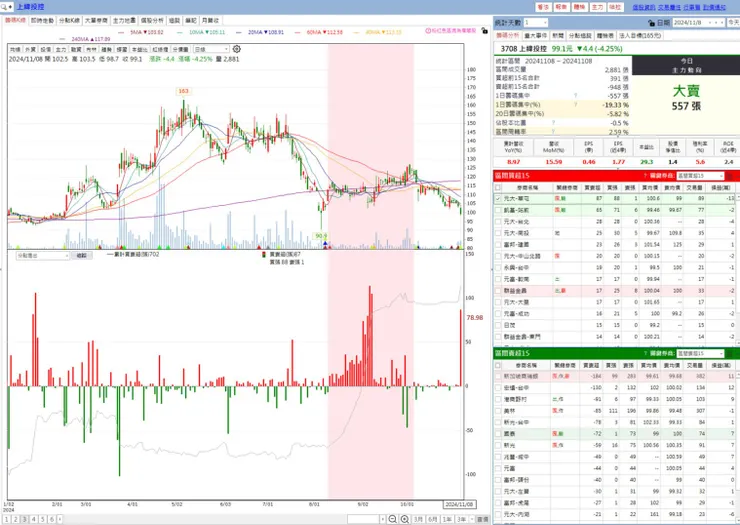This screenshot has width=740, height=525.
Task: Click the help icon in the red 區間買超15 header
Action: pyautogui.click(x=645, y=176)
